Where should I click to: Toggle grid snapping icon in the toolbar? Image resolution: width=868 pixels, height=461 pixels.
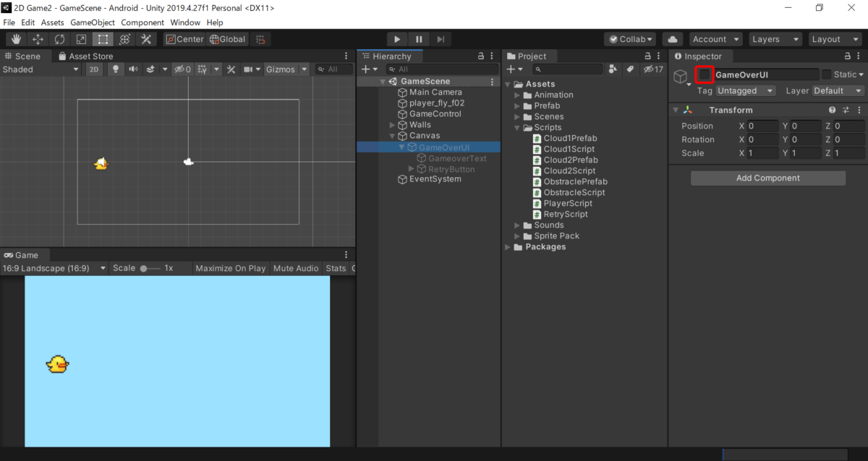[261, 39]
